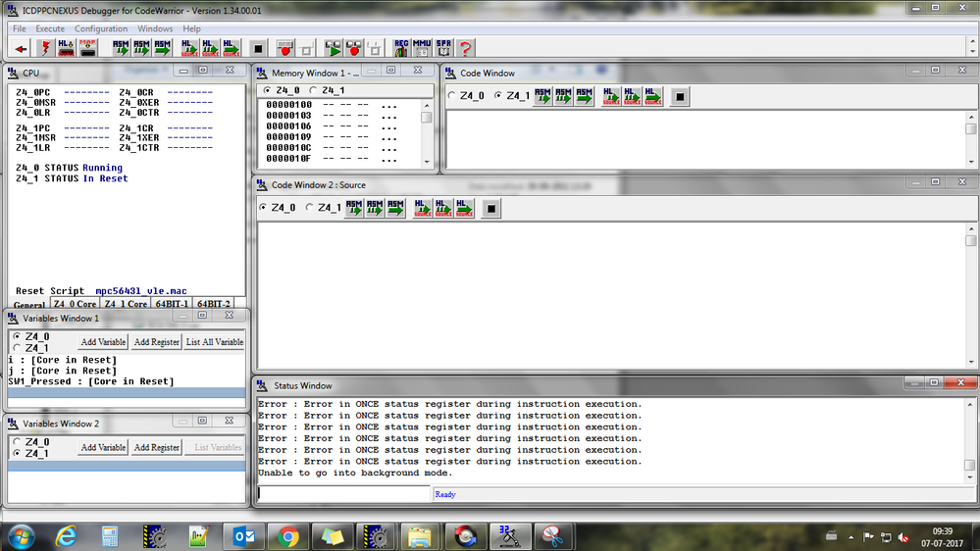The width and height of the screenshot is (980, 551).
Task: Click the green play both-cores toolbar icon
Action: tap(333, 48)
